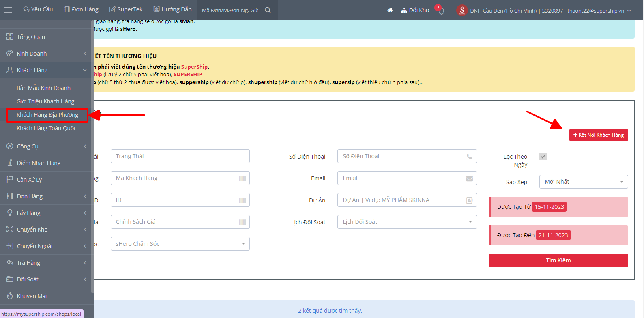This screenshot has height=318, width=644.
Task: Click the Kinh Doanh palette icon
Action: pos(10,53)
